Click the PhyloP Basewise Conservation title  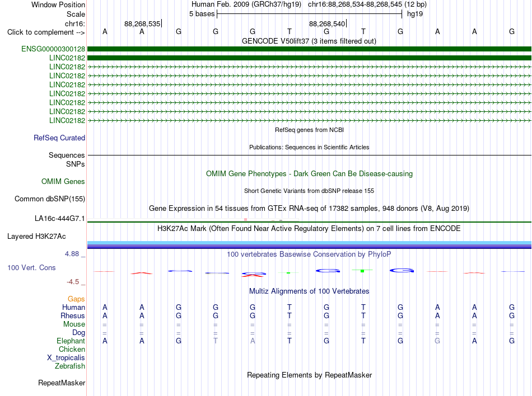(x=309, y=254)
